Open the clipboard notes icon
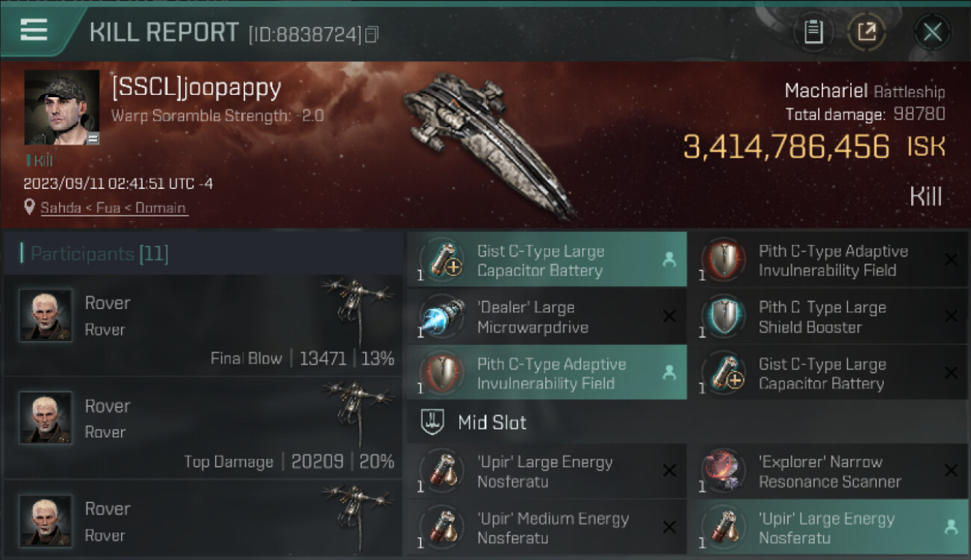 [x=813, y=31]
